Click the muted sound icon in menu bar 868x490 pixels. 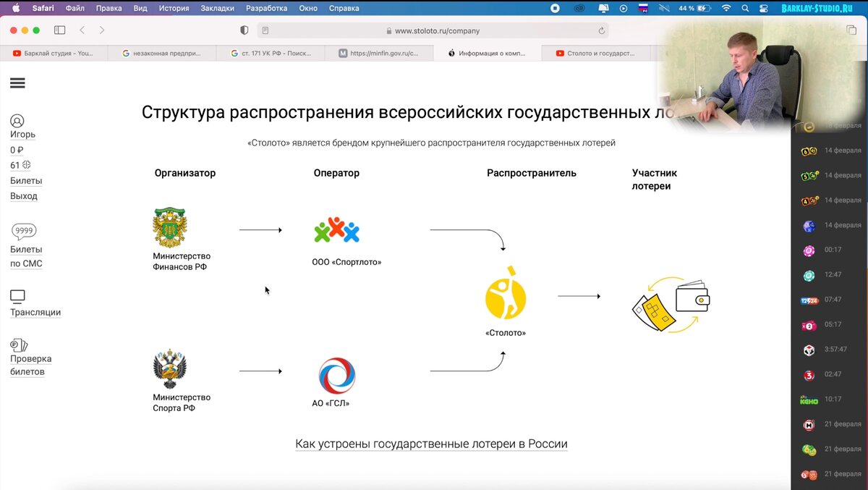point(663,8)
